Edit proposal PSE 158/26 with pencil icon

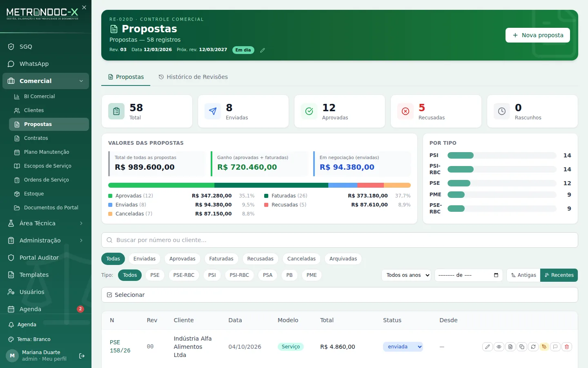point(488,347)
